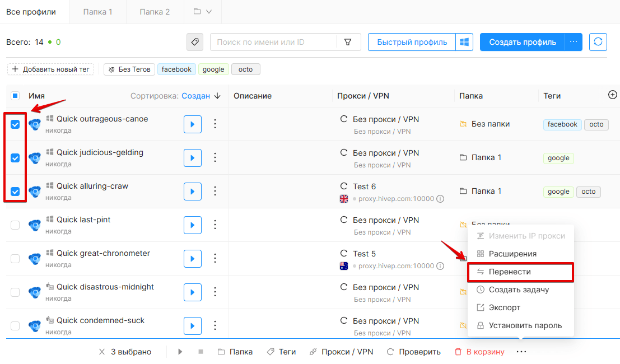Click the Быстрый профиль button
Viewport: 620px width, 364px height.
(412, 42)
